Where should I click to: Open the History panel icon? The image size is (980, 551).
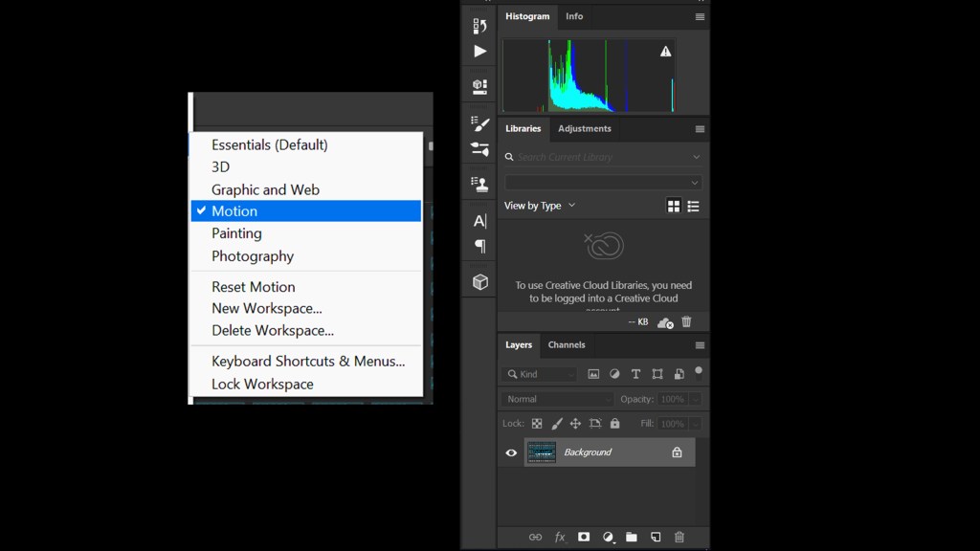point(479,26)
